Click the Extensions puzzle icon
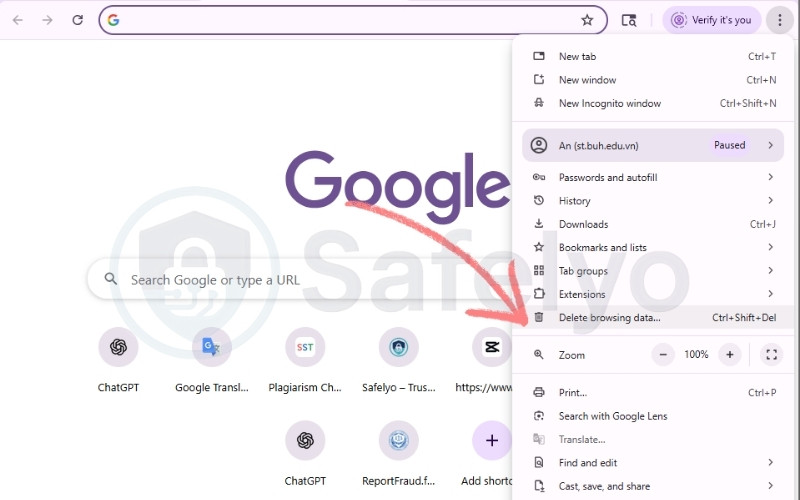The image size is (800, 500). (539, 294)
